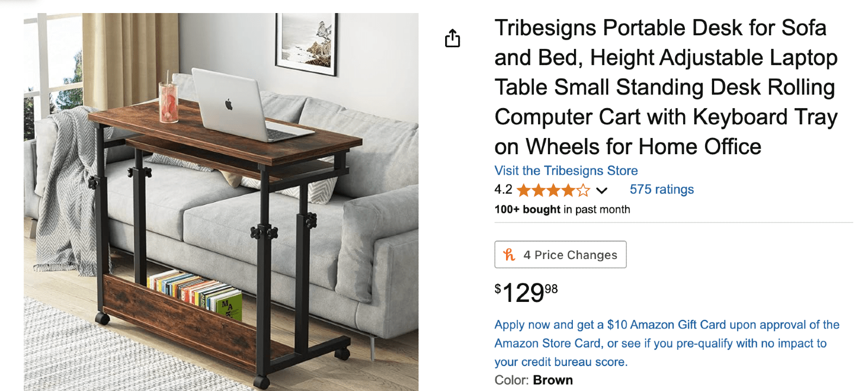
Task: Click the first filled orange rating star
Action: click(x=524, y=191)
